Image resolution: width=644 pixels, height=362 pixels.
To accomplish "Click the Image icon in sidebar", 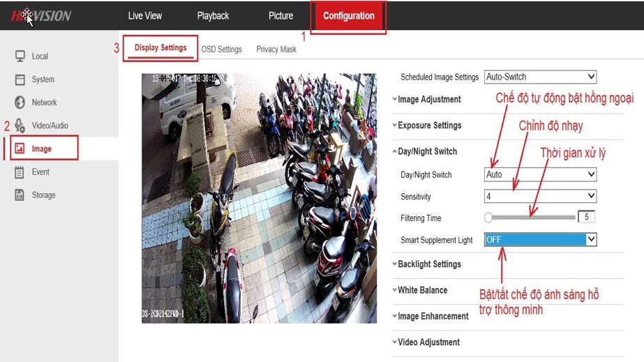I will pyautogui.click(x=20, y=149).
